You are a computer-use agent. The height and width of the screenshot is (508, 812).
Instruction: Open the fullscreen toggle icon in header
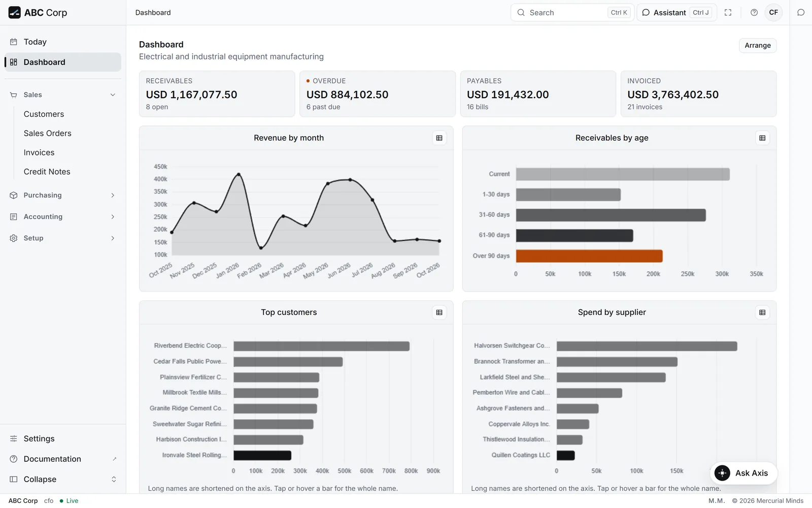pyautogui.click(x=728, y=13)
